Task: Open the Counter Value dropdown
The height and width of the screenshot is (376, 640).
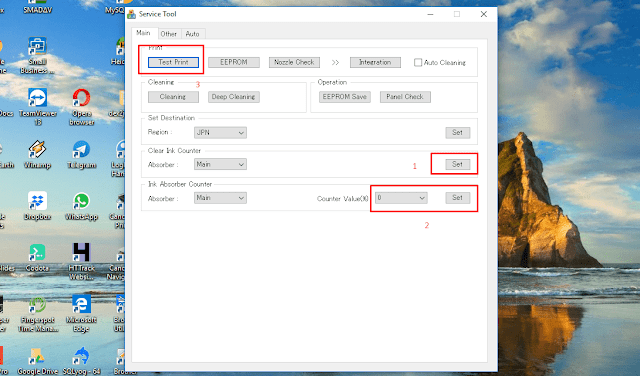Action: (x=401, y=198)
